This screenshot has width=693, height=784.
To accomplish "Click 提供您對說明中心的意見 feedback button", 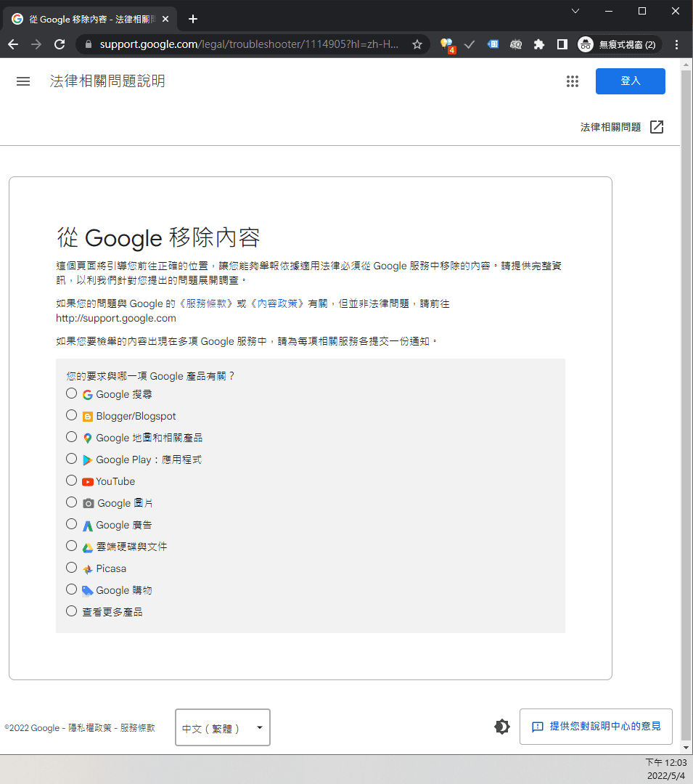I will (x=596, y=727).
